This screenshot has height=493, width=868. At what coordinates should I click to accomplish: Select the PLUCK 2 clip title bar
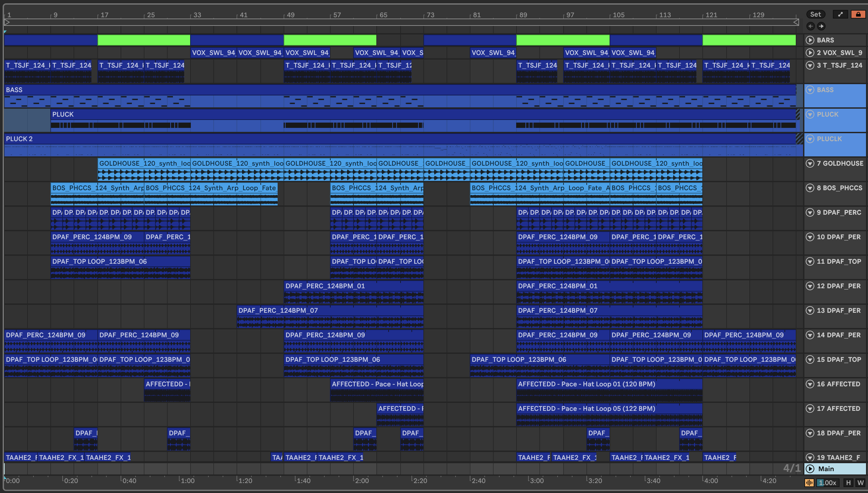400,139
